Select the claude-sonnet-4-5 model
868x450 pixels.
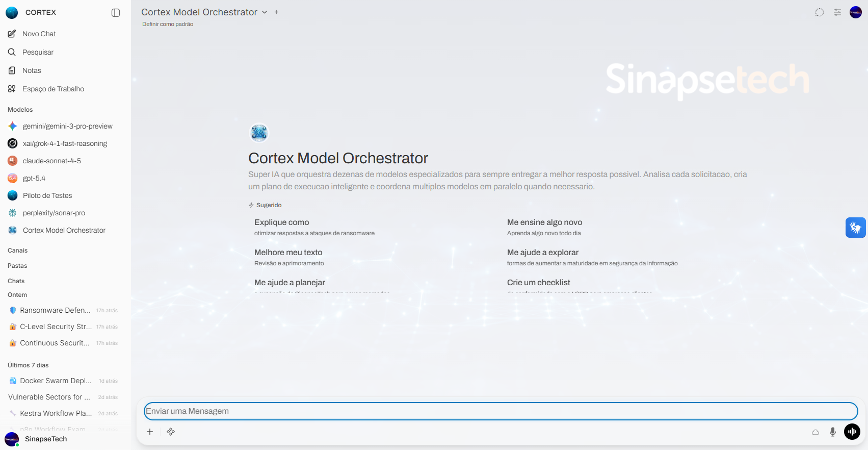coord(51,161)
